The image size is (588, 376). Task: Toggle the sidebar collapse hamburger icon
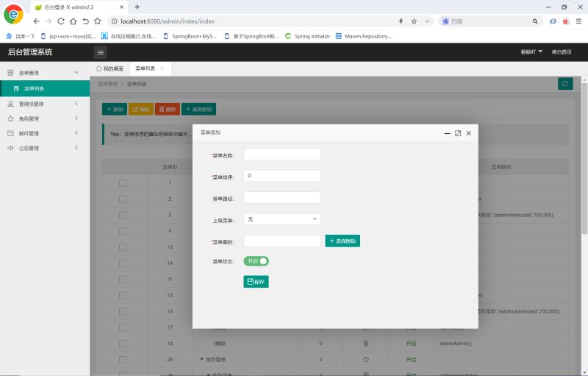[100, 52]
